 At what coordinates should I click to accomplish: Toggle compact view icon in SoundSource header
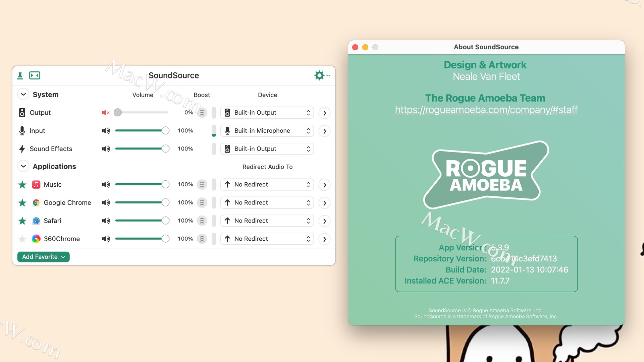click(35, 75)
